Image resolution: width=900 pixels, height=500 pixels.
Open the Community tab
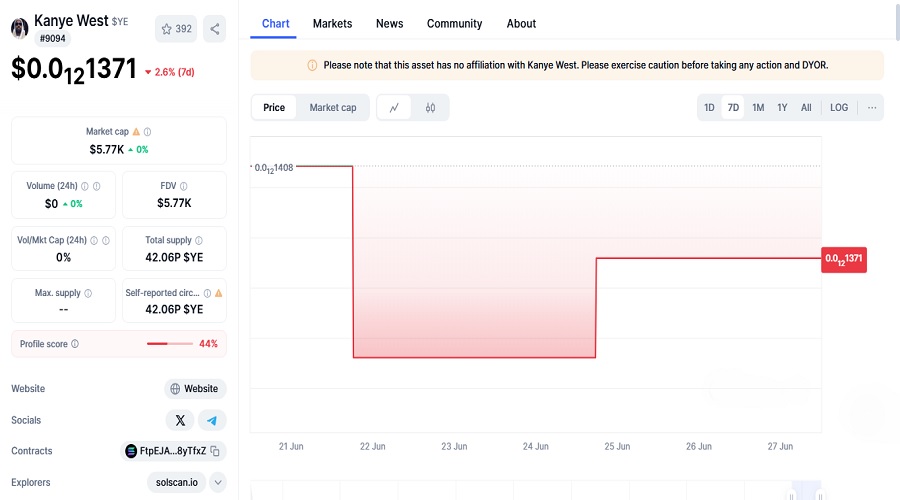(x=454, y=23)
